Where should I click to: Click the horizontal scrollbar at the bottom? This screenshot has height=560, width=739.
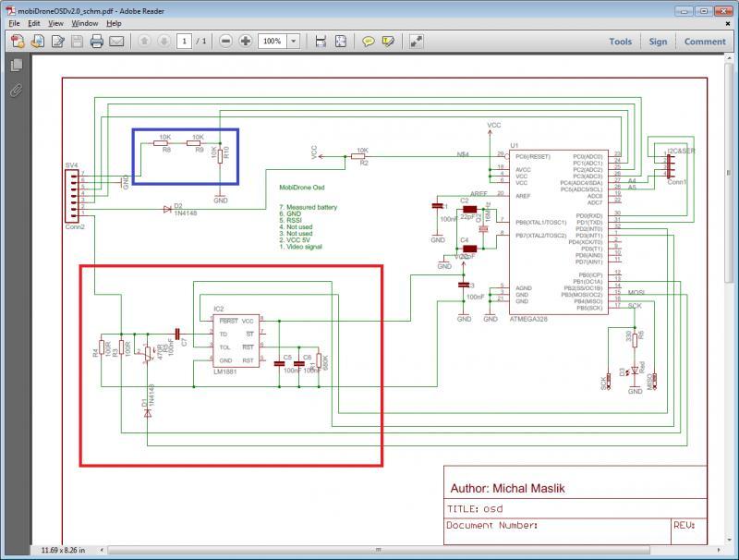click(379, 550)
